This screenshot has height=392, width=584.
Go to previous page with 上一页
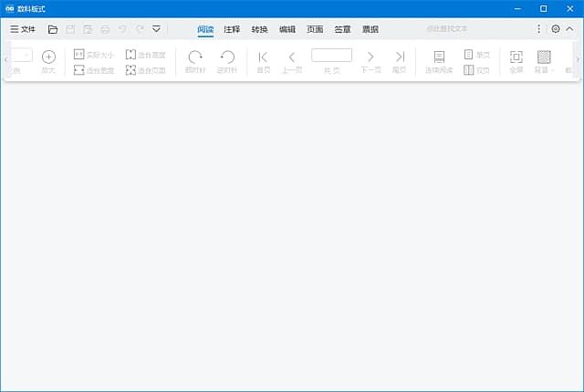[x=292, y=62]
